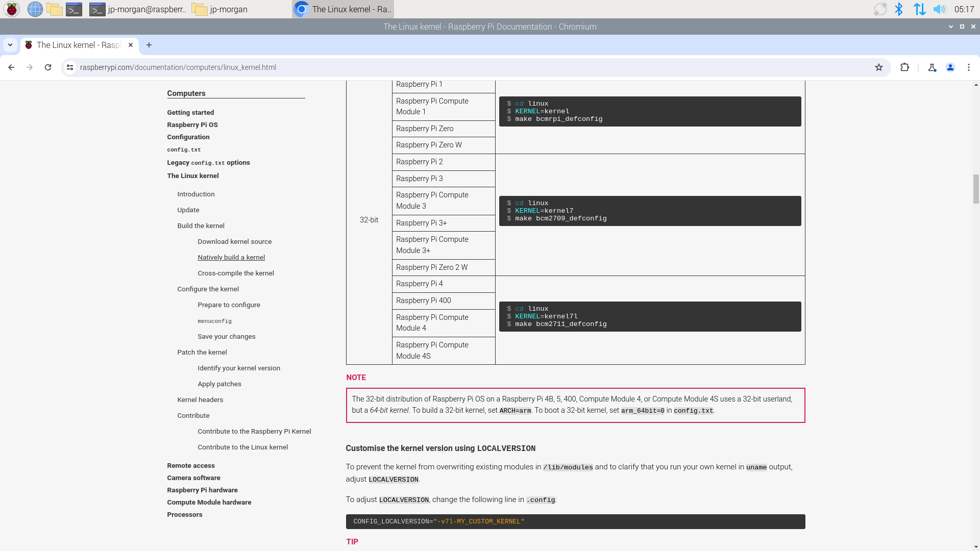Open a new browser tab
Screen dimensions: 980x551
coord(149,45)
